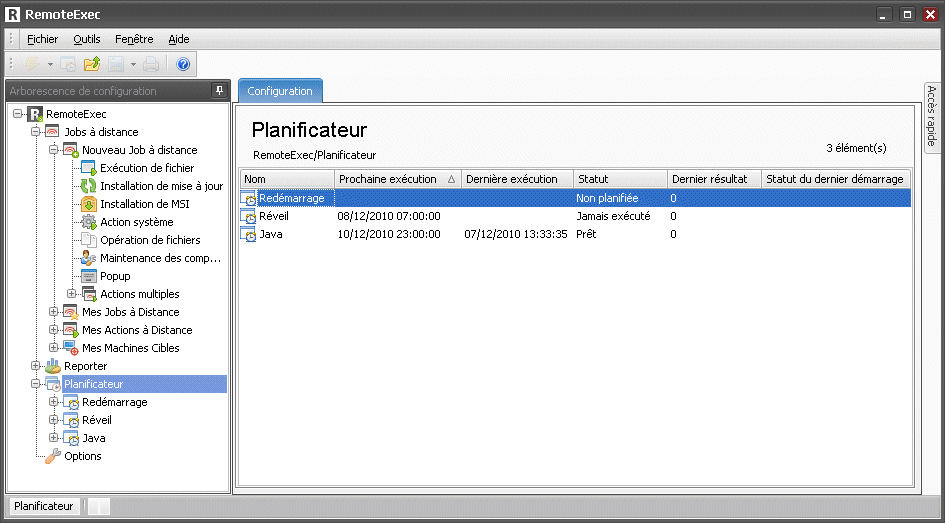The image size is (945, 523).
Task: Click the Action système gear icon
Action: [x=89, y=222]
